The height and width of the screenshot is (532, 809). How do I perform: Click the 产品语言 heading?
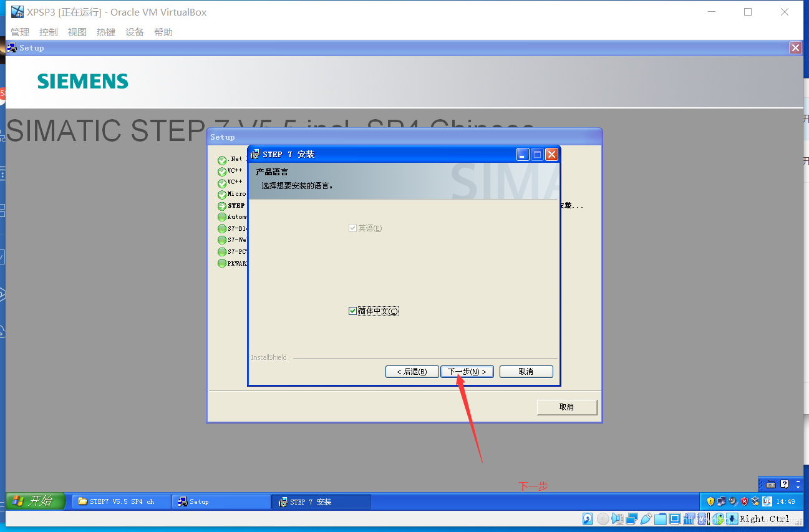coord(272,172)
